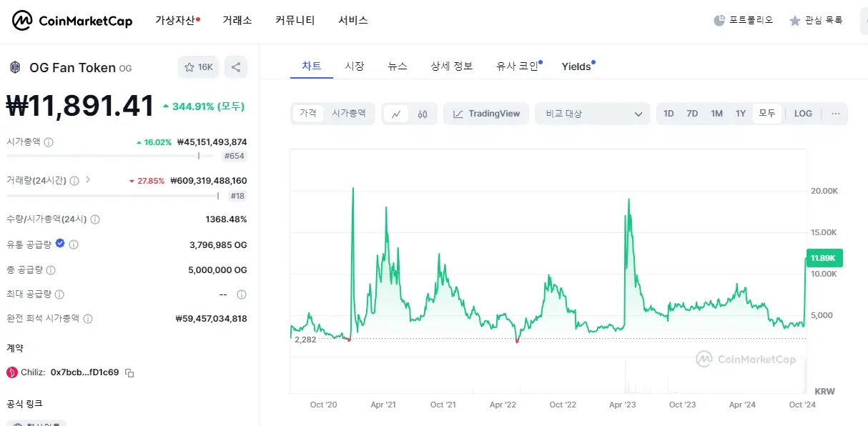Click the KRW currency label on chart
The image size is (868, 426).
pos(824,391)
